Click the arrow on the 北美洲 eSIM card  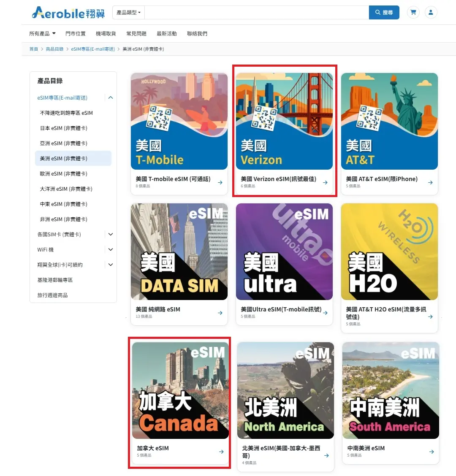pos(326,455)
